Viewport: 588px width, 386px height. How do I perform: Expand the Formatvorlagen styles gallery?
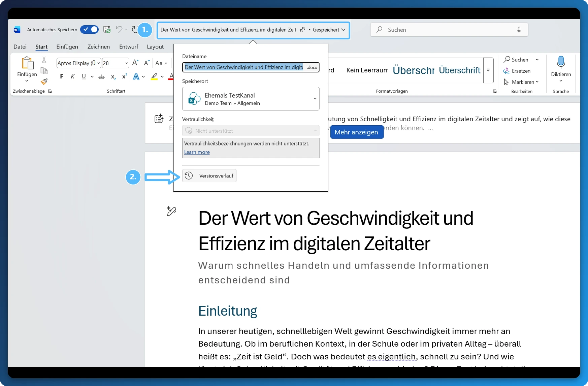pos(488,70)
